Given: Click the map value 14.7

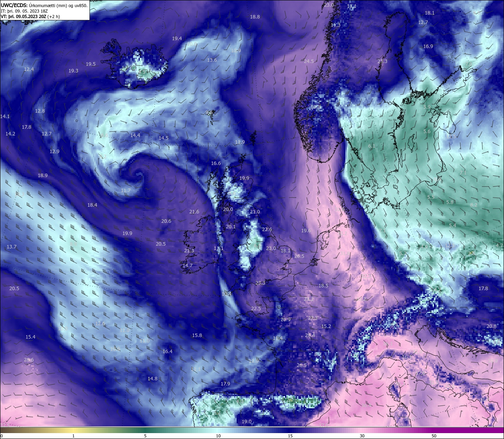Looking at the screenshot, I should click(187, 266).
